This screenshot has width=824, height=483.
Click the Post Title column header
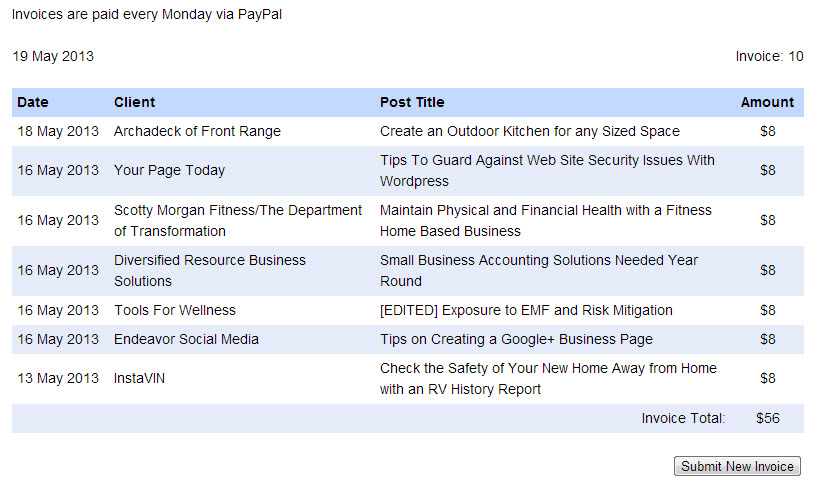point(412,102)
